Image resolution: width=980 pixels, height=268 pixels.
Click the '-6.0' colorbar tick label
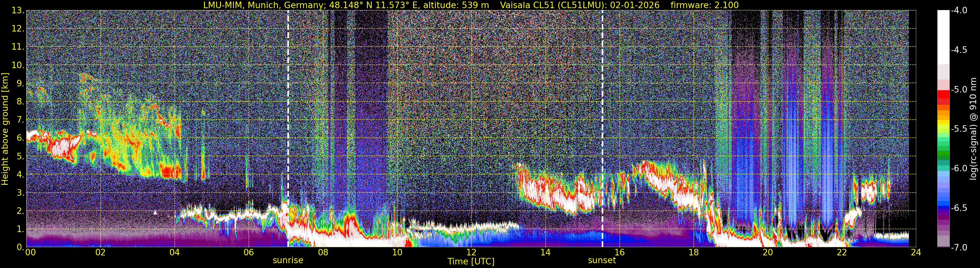(959, 168)
